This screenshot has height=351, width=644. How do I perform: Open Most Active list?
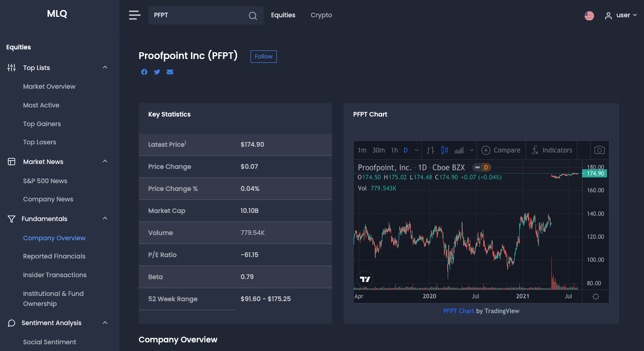(41, 105)
